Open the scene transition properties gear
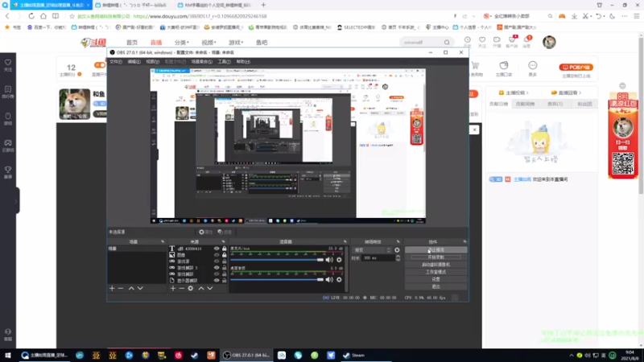Viewport: 644px width, 362px height. pyautogui.click(x=397, y=250)
